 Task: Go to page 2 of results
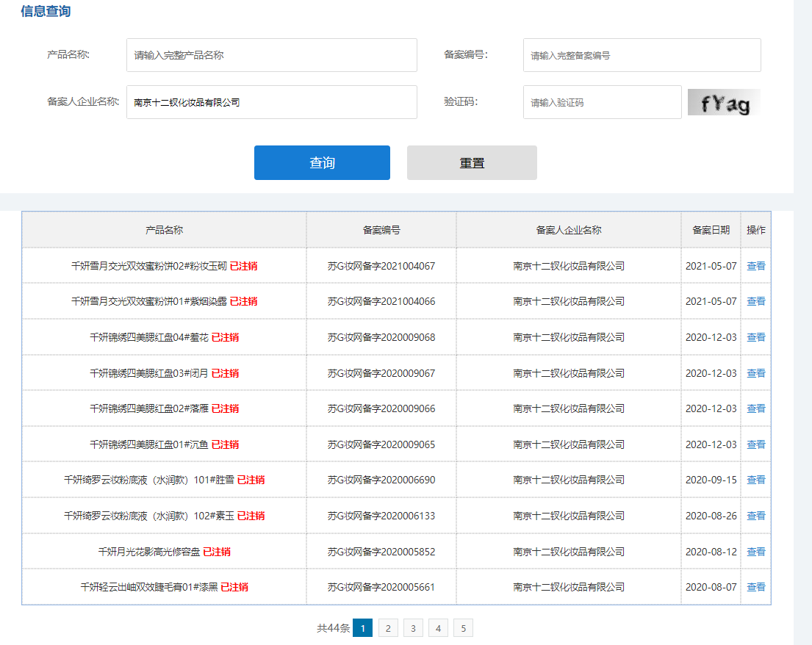(388, 628)
